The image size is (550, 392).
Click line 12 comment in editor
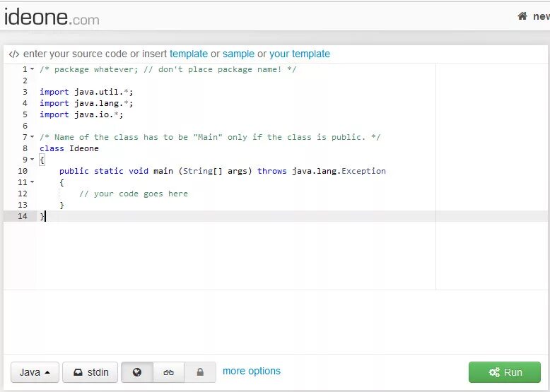134,194
